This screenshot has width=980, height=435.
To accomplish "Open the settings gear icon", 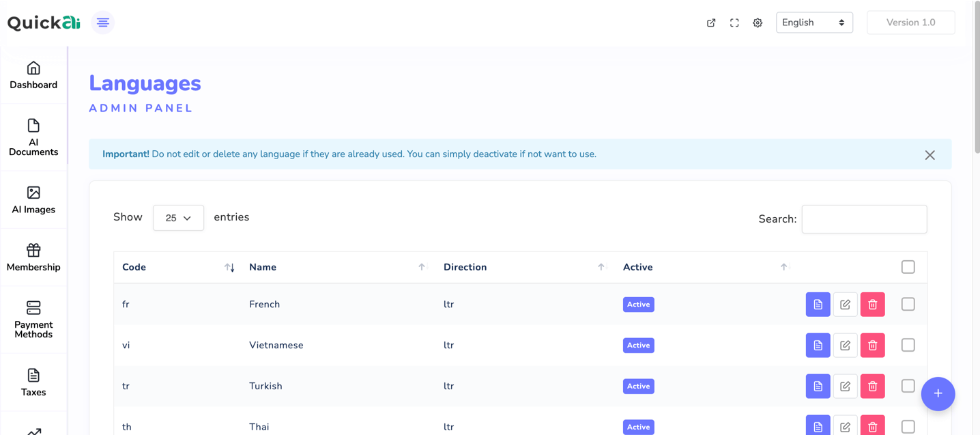I will (x=758, y=23).
